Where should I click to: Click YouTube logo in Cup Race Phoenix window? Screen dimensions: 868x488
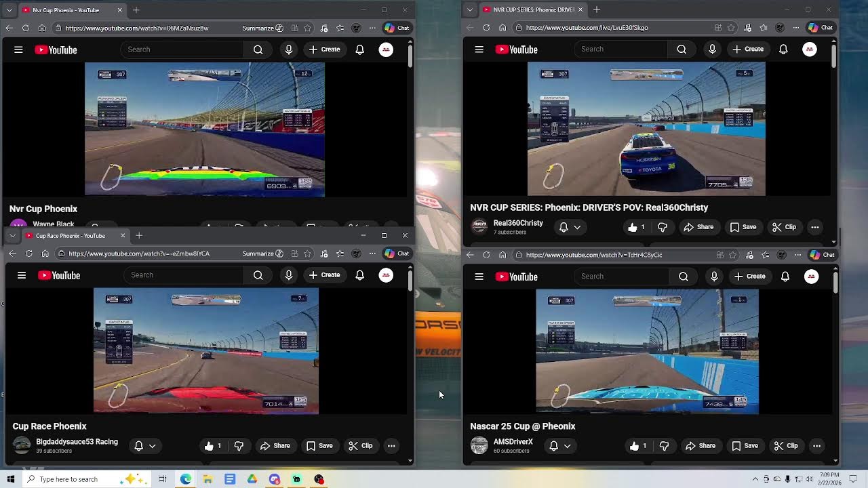tap(59, 275)
